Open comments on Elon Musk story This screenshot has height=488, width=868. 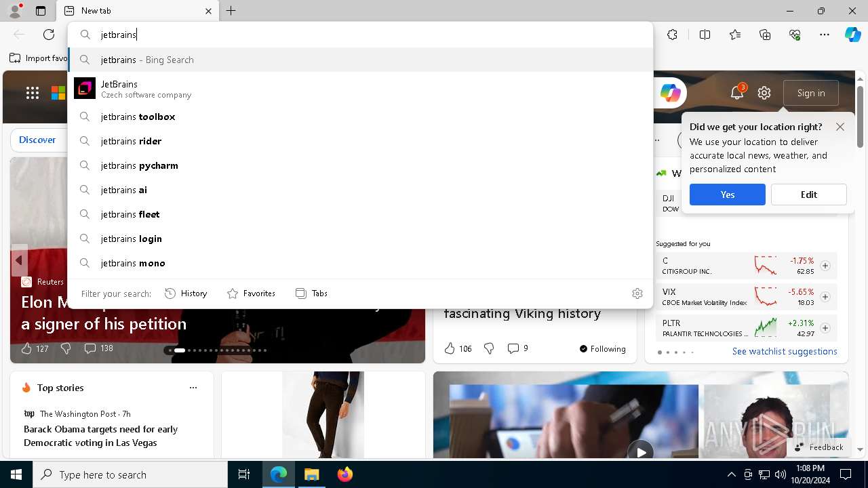click(x=98, y=348)
